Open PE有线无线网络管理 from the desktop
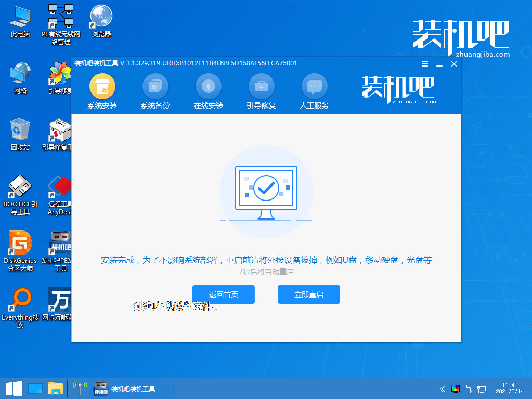532x399 pixels. click(x=59, y=22)
